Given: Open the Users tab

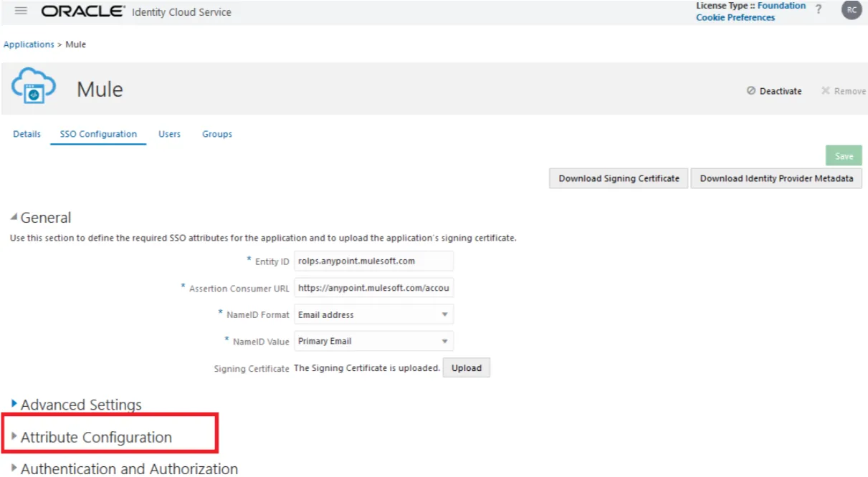Looking at the screenshot, I should (169, 134).
